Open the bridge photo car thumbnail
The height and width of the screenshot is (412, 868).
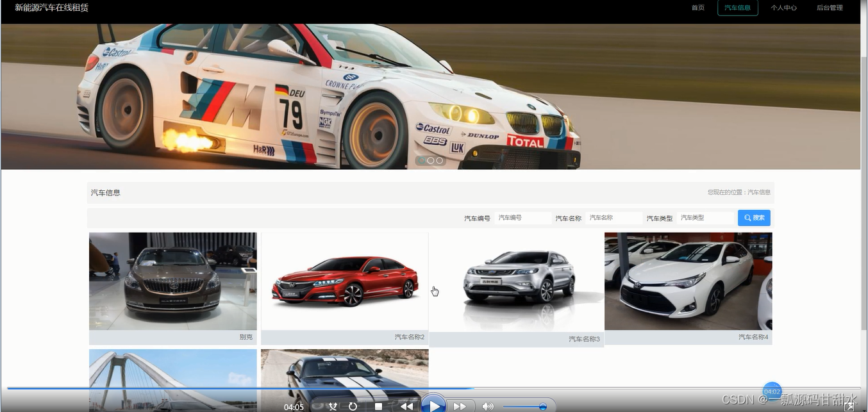tap(173, 380)
